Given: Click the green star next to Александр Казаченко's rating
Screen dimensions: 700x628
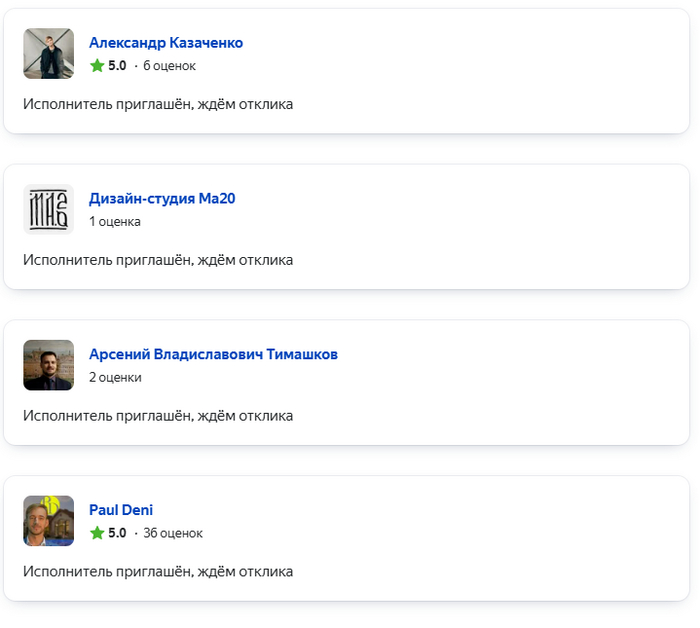Looking at the screenshot, I should pos(97,66).
